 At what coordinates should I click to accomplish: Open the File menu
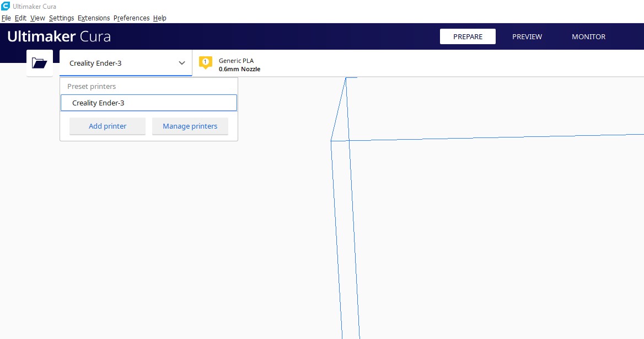pos(6,18)
